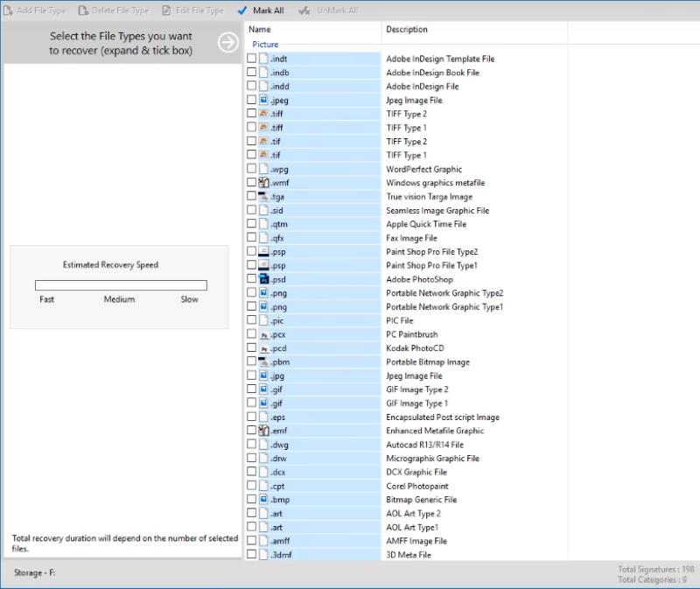The image size is (700, 589).
Task: Collapse the Picture category group
Action: click(x=265, y=45)
